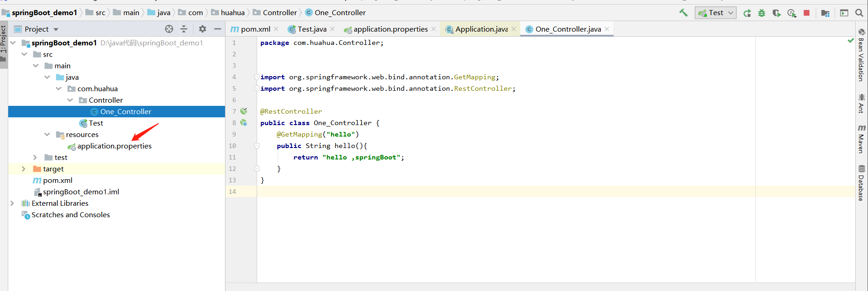
Task: Expand the target folder
Action: [24, 169]
